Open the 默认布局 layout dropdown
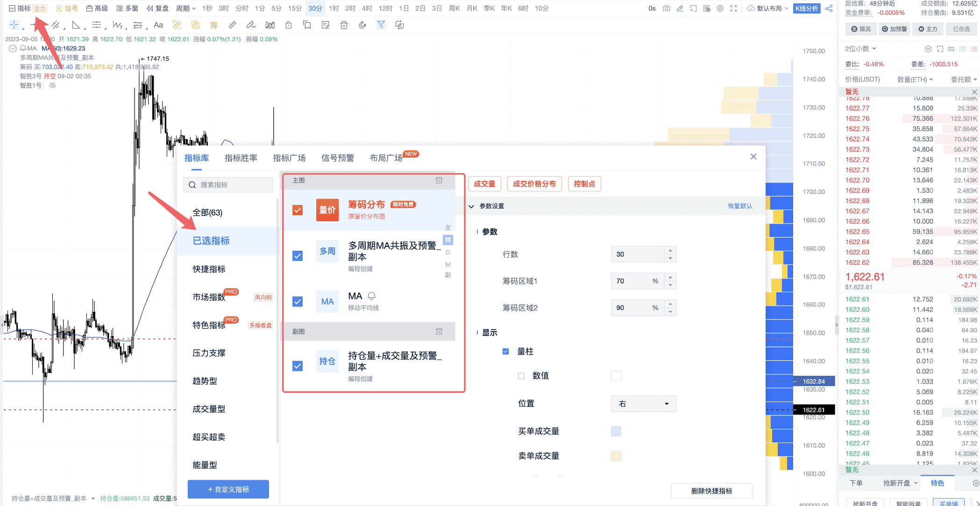This screenshot has height=506, width=980. (768, 8)
